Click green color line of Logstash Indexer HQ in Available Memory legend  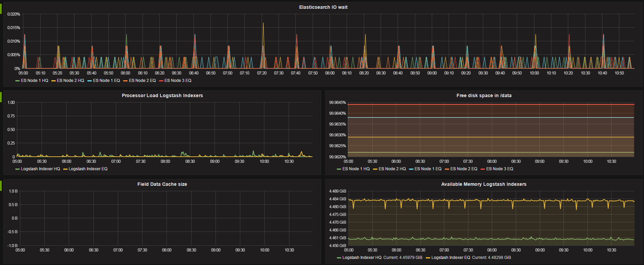pos(339,258)
